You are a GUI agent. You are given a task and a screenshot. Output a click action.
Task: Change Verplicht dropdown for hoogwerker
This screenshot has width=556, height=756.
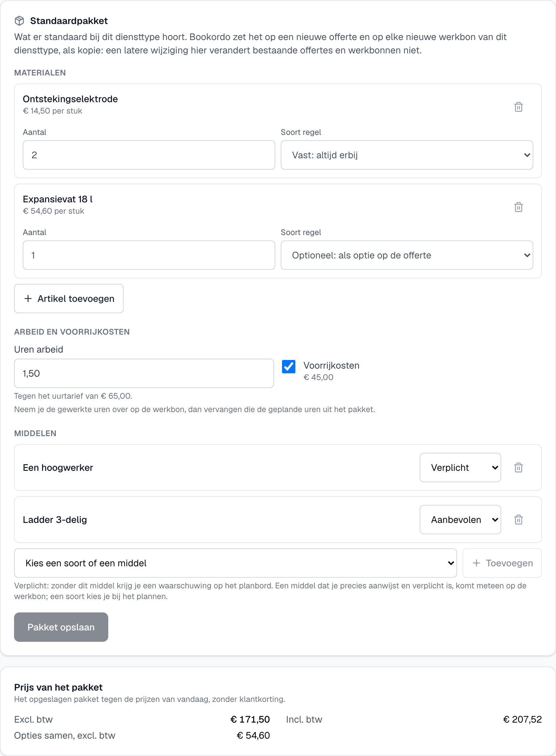point(460,467)
